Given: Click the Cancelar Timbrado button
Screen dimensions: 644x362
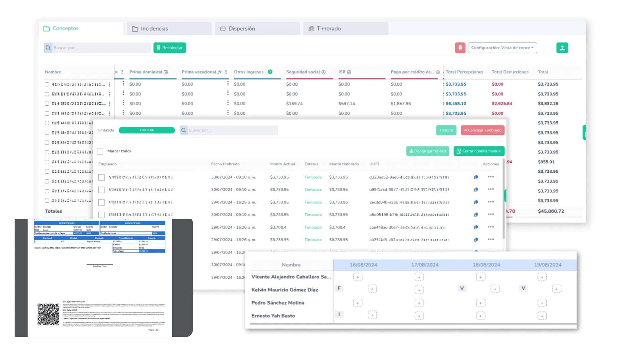Looking at the screenshot, I should 482,130.
